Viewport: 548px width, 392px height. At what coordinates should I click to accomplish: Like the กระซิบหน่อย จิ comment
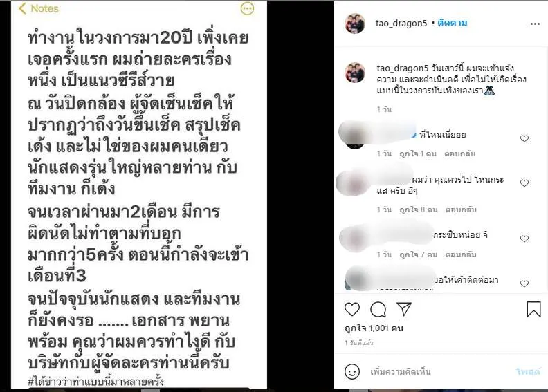(524, 239)
